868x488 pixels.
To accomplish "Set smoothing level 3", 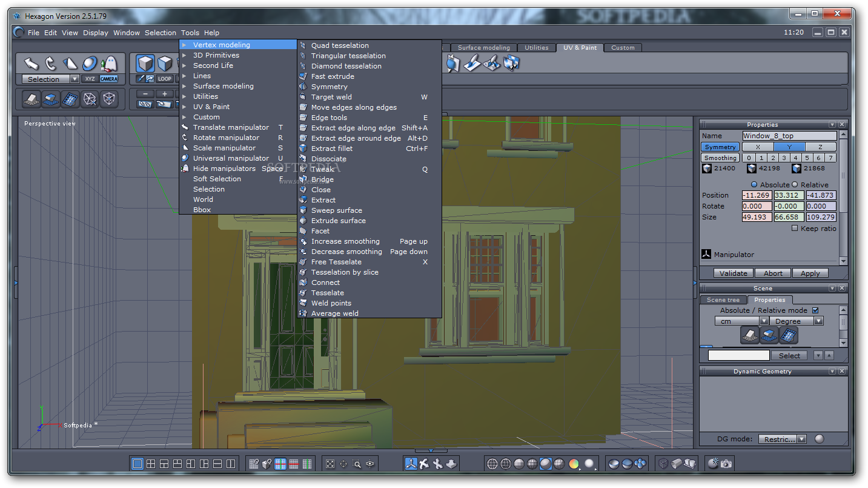I will (784, 158).
